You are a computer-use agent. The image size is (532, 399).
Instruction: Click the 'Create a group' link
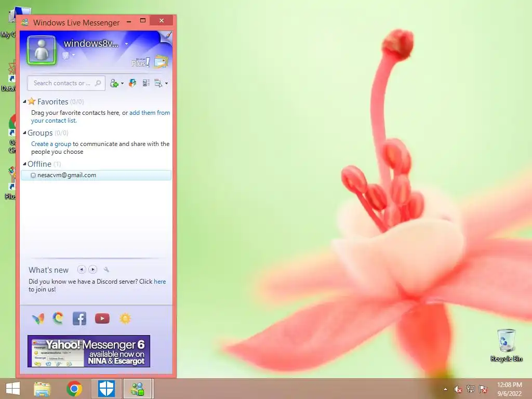point(51,144)
